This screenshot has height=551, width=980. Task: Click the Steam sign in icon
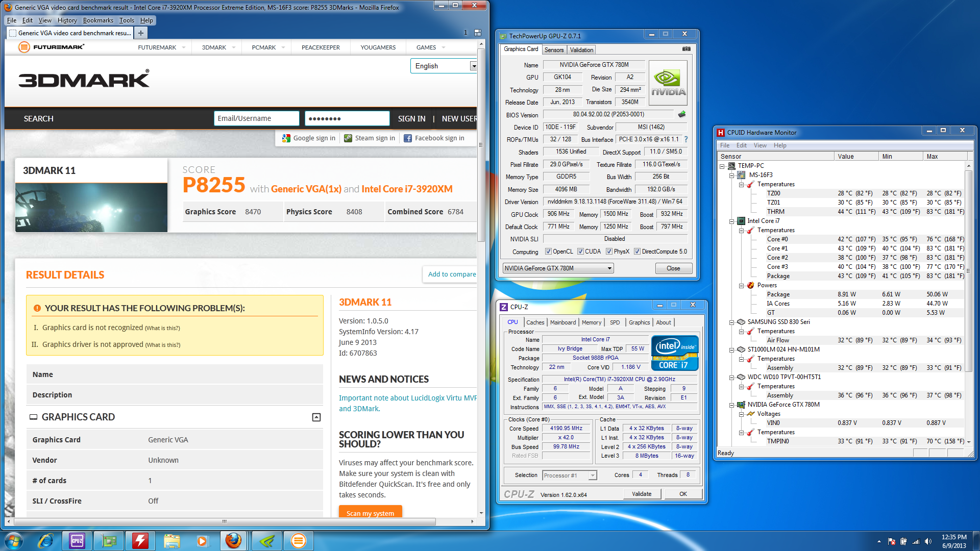[x=348, y=138]
